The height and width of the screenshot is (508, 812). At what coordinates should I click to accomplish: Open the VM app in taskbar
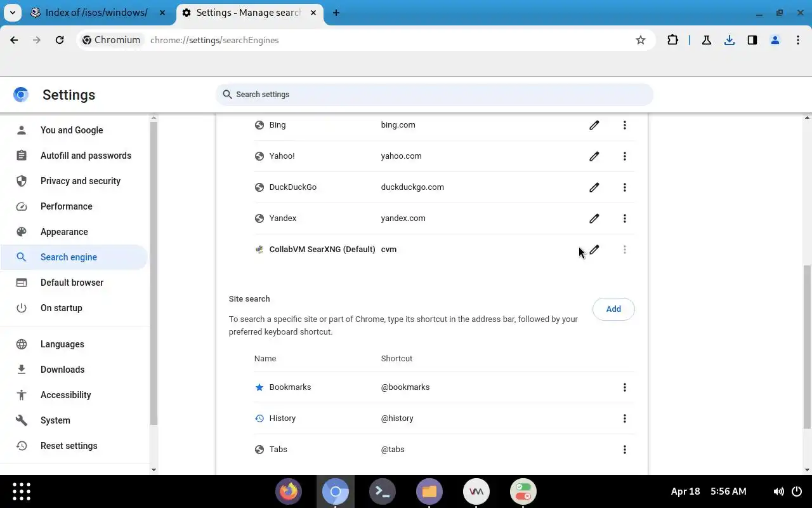pyautogui.click(x=476, y=491)
